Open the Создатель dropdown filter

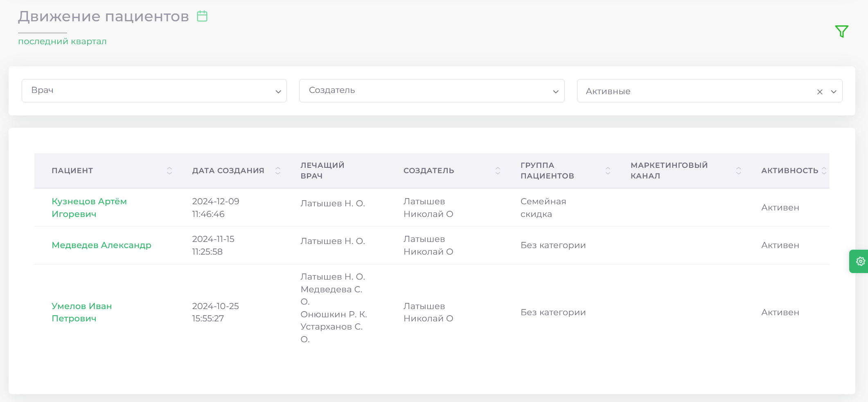tap(432, 90)
